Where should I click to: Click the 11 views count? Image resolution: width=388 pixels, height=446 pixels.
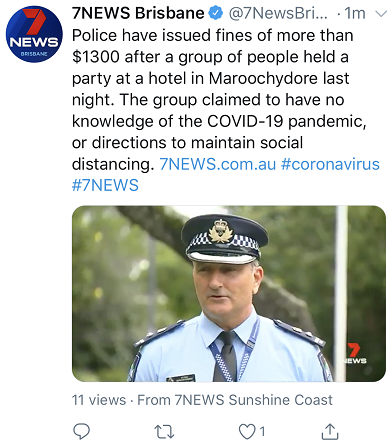coord(99,400)
